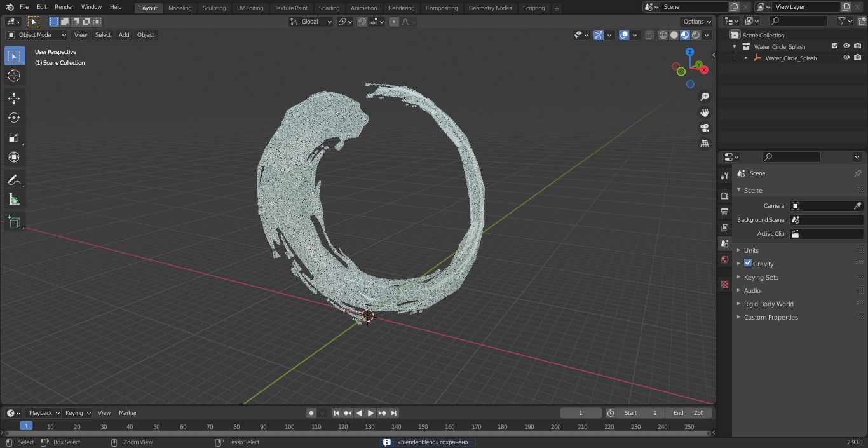Select the Cursor tool in the toolbar
The width and height of the screenshot is (868, 448).
click(14, 76)
